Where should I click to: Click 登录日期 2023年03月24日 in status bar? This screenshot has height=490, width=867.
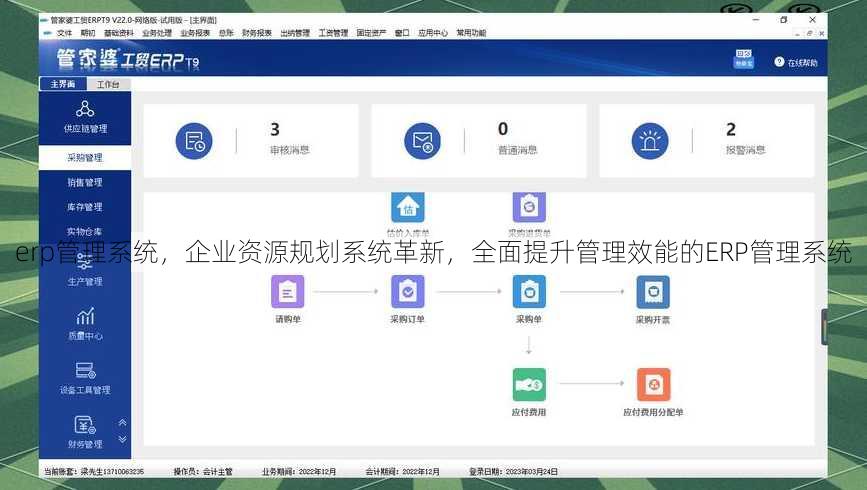(513, 472)
